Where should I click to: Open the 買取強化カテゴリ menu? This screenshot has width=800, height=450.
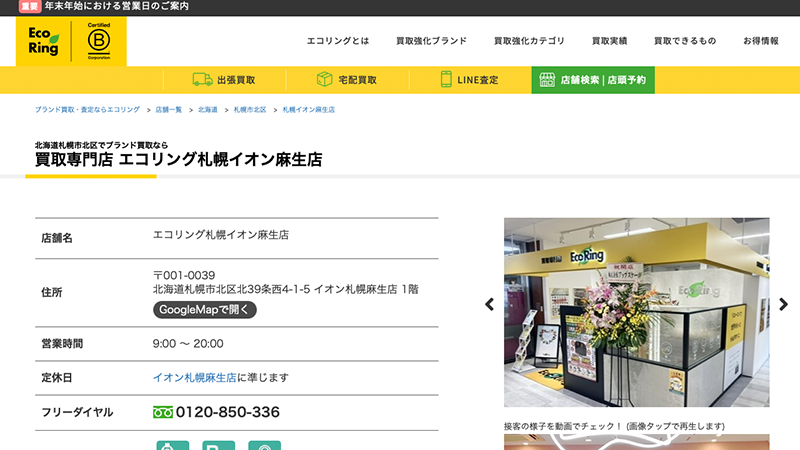tap(529, 41)
